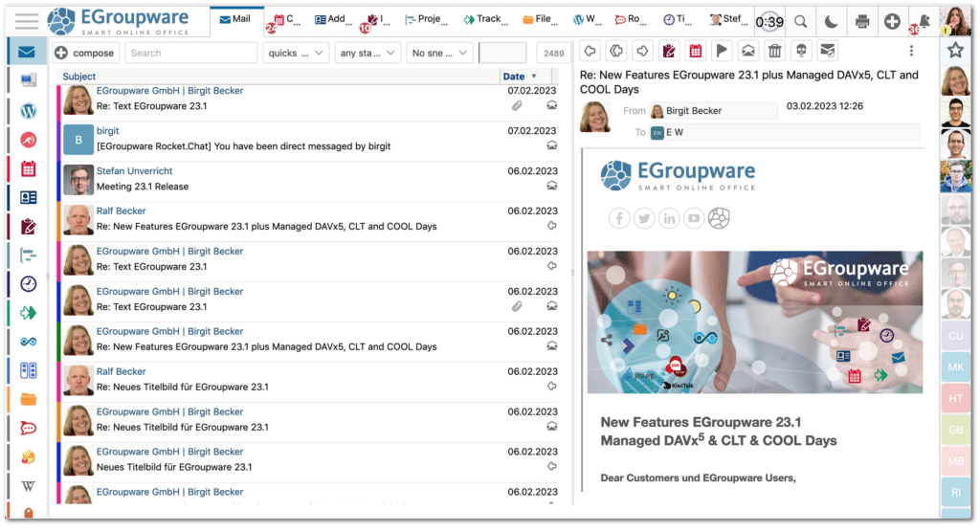980x532 pixels.
Task: Open WordPress icon in left sidebar
Action: click(28, 111)
